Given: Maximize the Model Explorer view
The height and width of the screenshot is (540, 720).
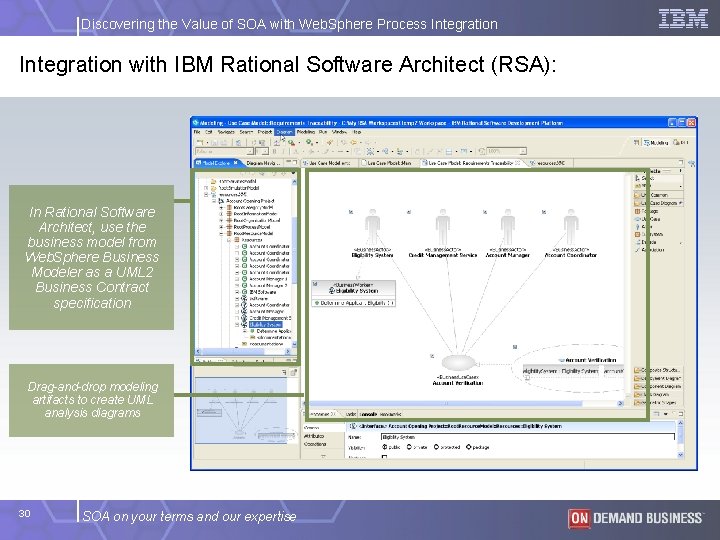Looking at the screenshot, I should (295, 162).
